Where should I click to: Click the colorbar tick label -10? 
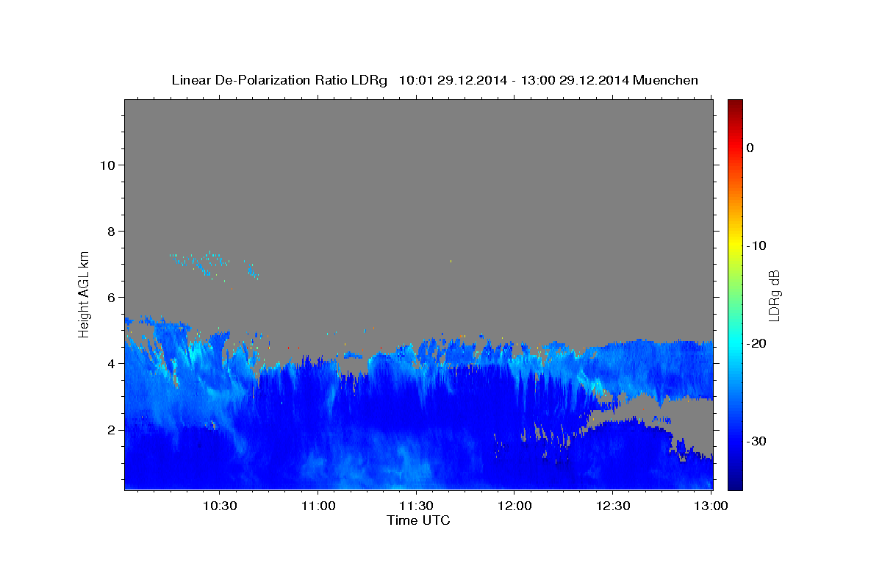757,245
